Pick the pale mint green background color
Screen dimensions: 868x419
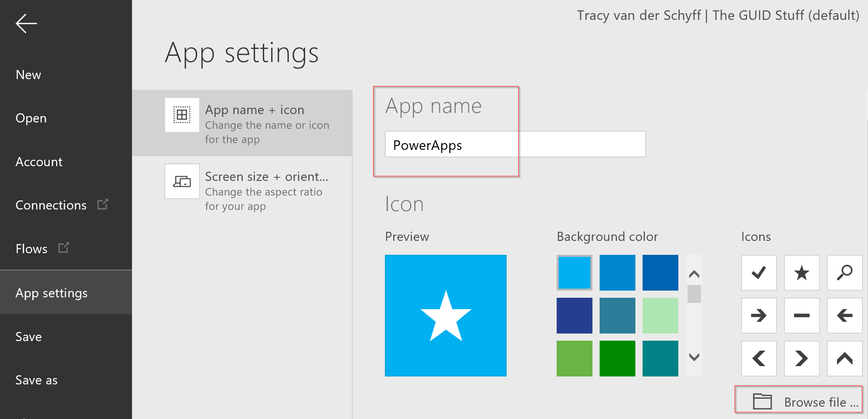(x=660, y=316)
